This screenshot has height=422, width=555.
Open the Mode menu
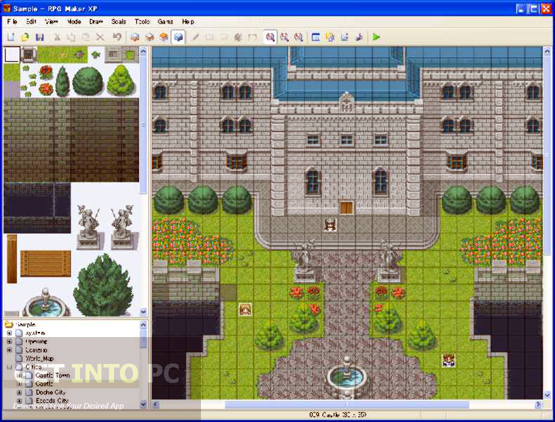pos(74,22)
